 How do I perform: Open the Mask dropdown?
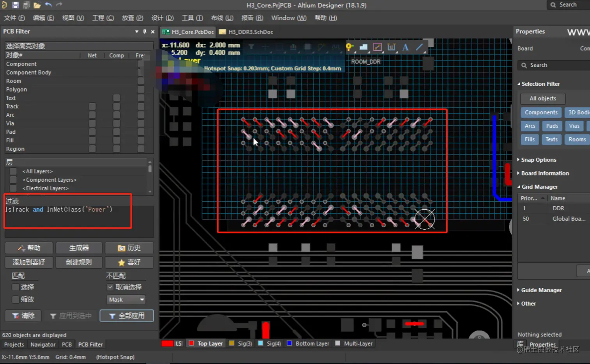[x=126, y=300]
